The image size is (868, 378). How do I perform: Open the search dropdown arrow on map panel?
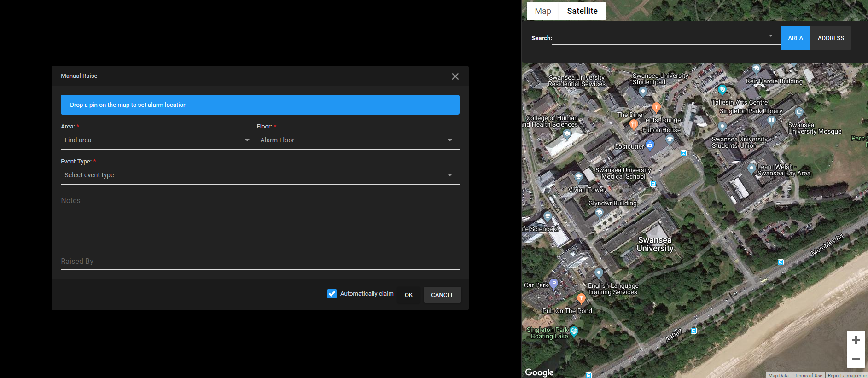pyautogui.click(x=771, y=36)
